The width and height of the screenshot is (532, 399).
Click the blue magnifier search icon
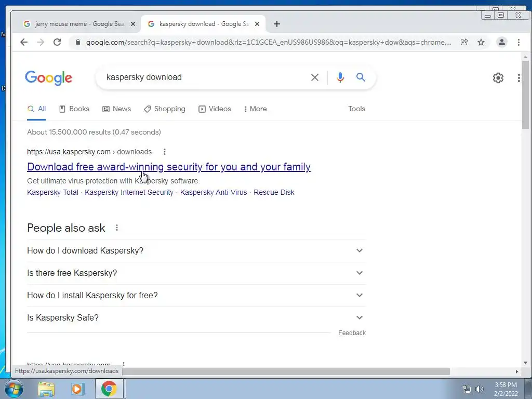click(361, 77)
